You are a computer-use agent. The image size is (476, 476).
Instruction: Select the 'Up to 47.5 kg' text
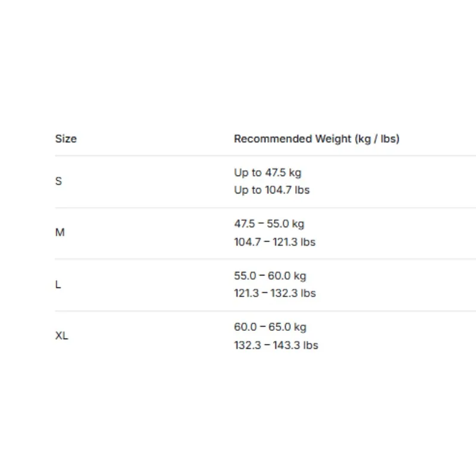(267, 173)
